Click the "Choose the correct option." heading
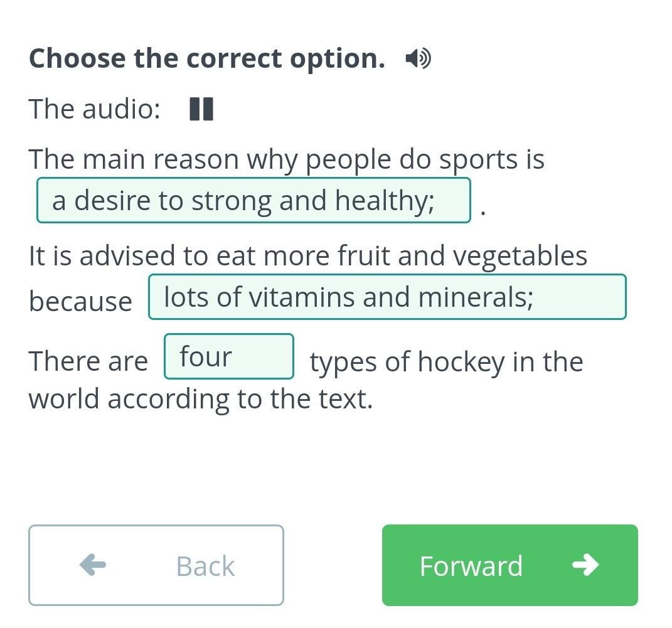Screen dimensions: 672x628 tap(207, 58)
